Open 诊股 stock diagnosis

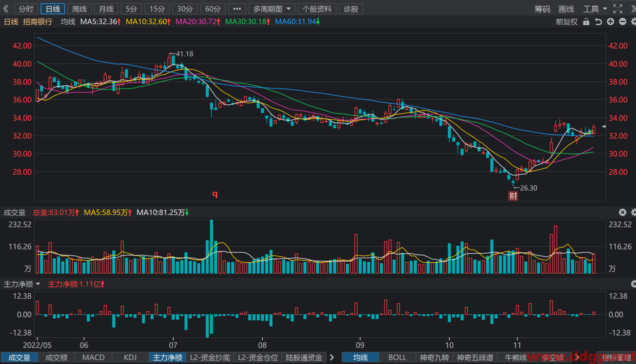[x=351, y=9]
